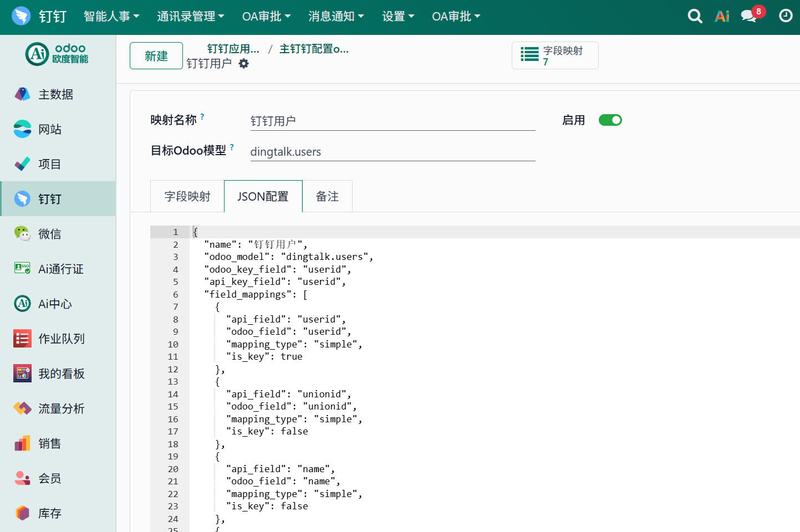Open the 我的看板 sidebar app
800x532 pixels.
point(58,374)
